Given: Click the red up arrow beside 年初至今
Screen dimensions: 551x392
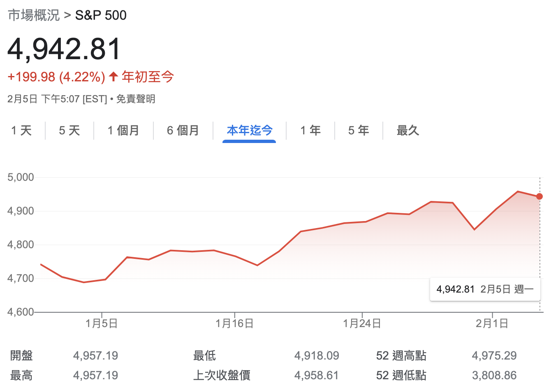Looking at the screenshot, I should (114, 76).
